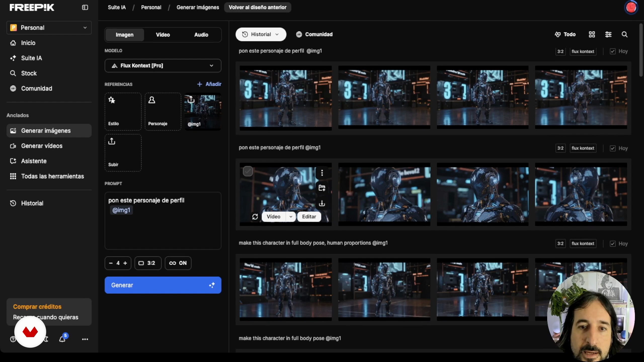
Task: Switch to the Vídeo tab
Action: click(x=163, y=35)
